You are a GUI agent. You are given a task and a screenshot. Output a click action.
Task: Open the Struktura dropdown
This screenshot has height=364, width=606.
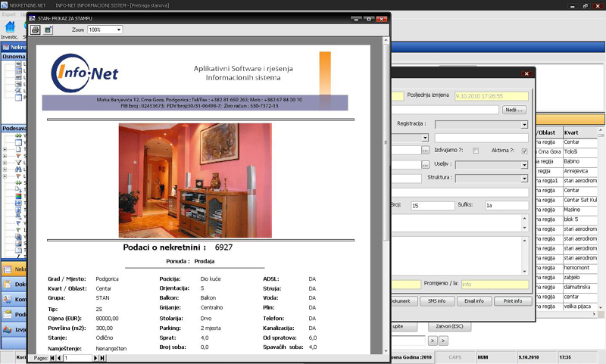coord(524,179)
